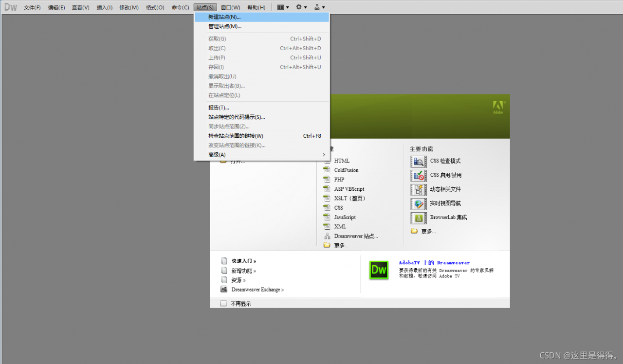Click the XSLT（整页）file icon

327,198
